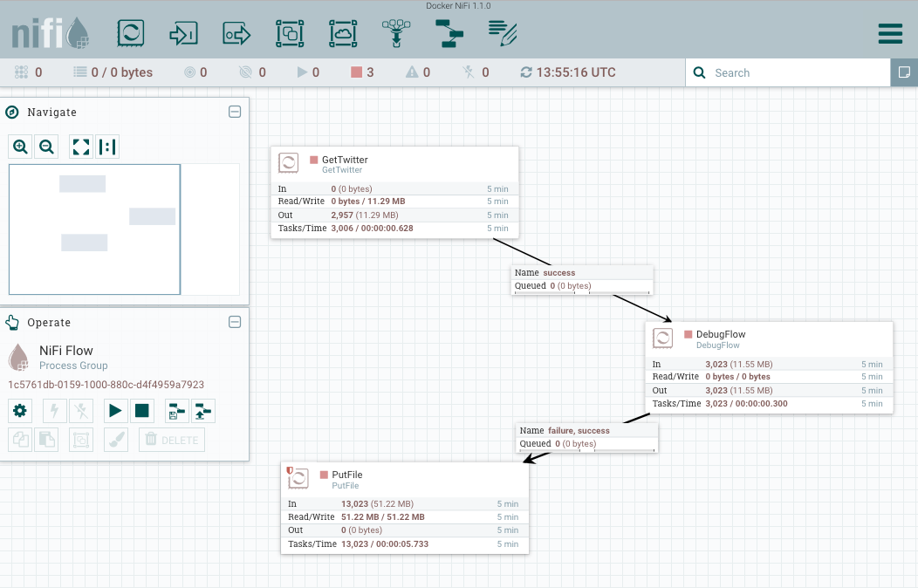The width and height of the screenshot is (918, 588).
Task: Zoom out using the Navigate panel
Action: 47,147
